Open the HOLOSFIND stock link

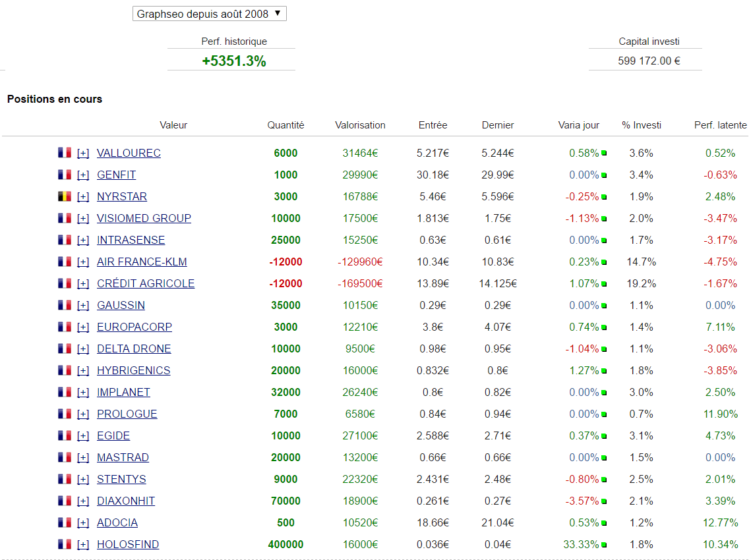[128, 544]
